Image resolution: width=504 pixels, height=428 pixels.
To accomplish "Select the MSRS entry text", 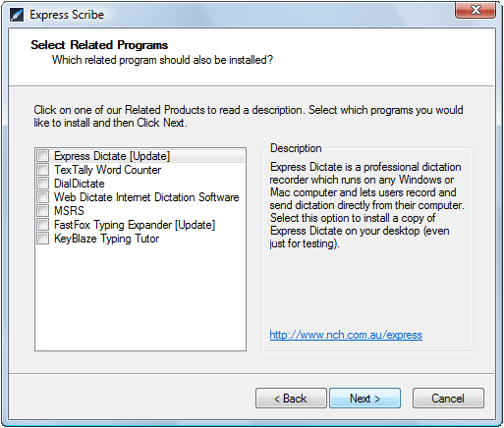I will coord(69,211).
